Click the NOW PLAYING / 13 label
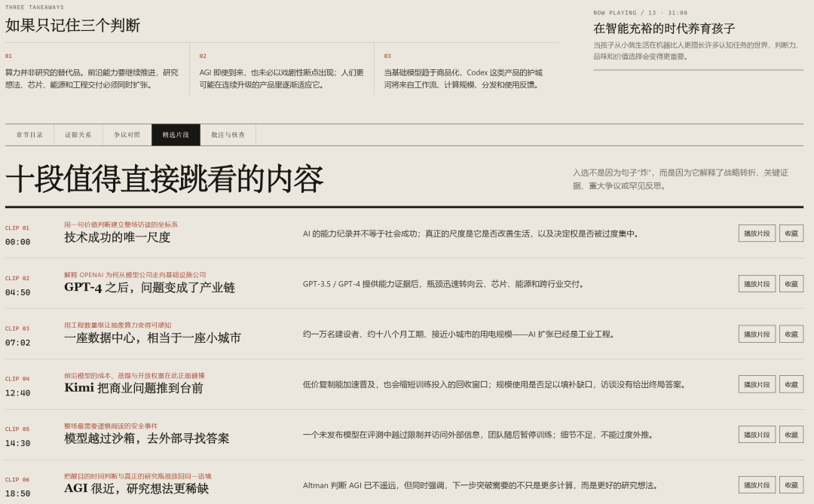The image size is (814, 504). tap(640, 13)
